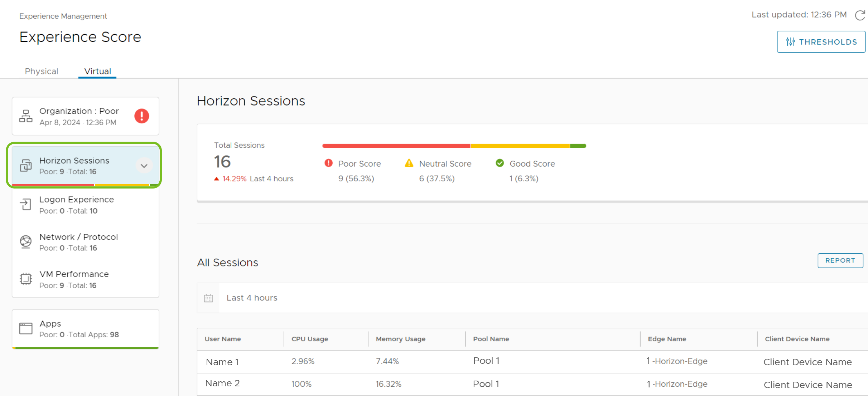This screenshot has height=396, width=868.
Task: Open the Organization : Poor card
Action: click(86, 116)
